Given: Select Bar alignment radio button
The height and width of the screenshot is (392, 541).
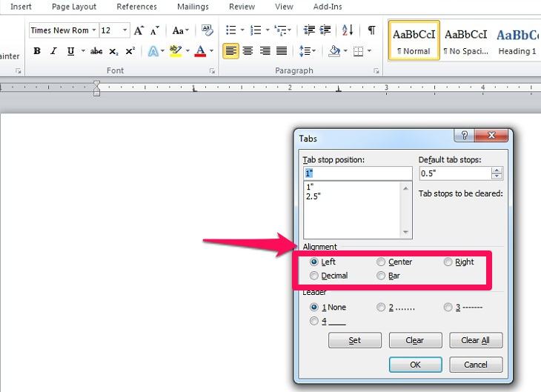Looking at the screenshot, I should point(381,276).
